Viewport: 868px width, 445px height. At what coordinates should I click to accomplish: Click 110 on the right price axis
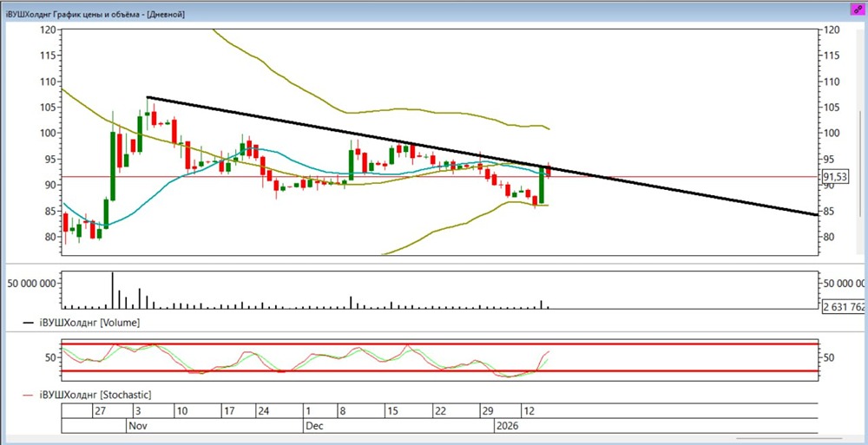coord(832,82)
